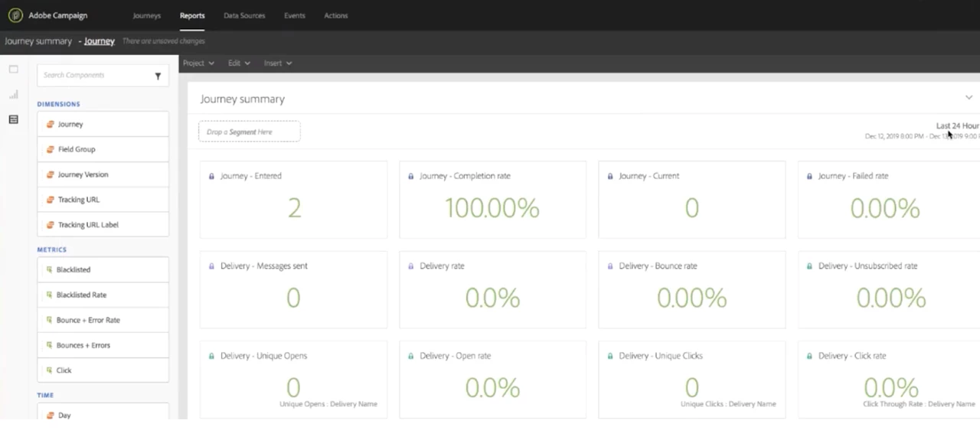980x430 pixels.
Task: Click lock icon on Journey - Entered card
Action: (x=212, y=176)
